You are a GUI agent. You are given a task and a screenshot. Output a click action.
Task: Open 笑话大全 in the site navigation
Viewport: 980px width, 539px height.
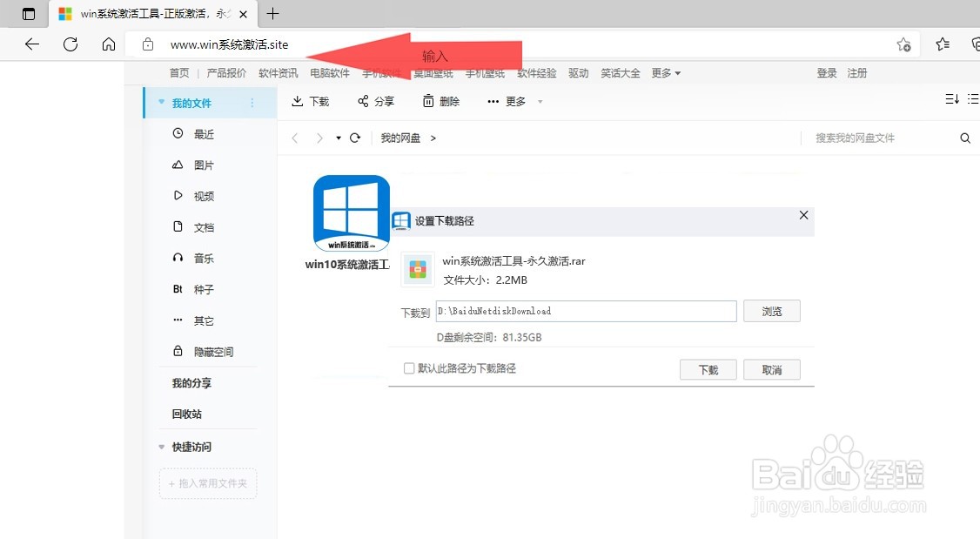point(621,73)
